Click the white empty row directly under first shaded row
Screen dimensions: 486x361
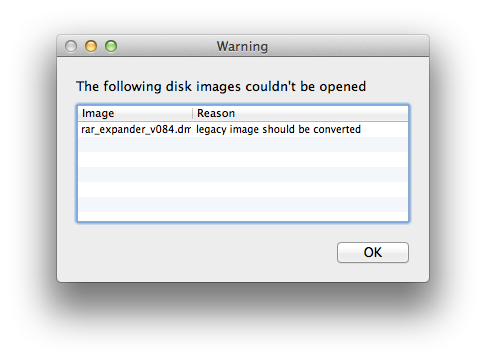tap(243, 159)
